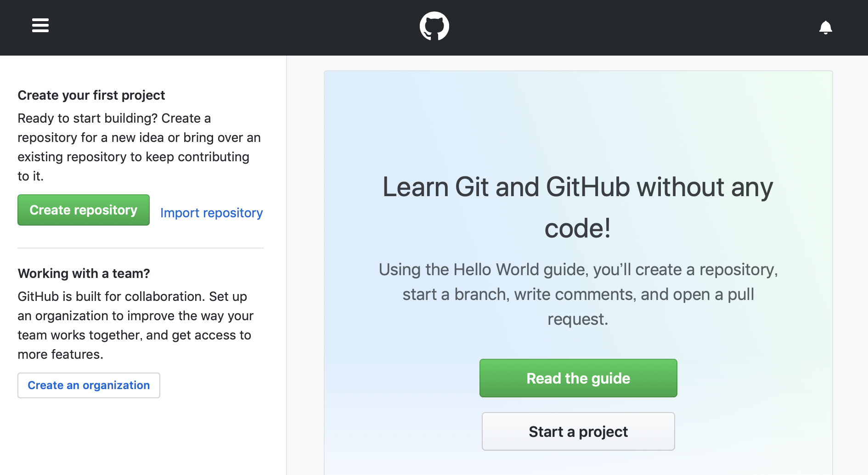Click the Create repository button
Screen dimensions: 868x475
tap(83, 210)
